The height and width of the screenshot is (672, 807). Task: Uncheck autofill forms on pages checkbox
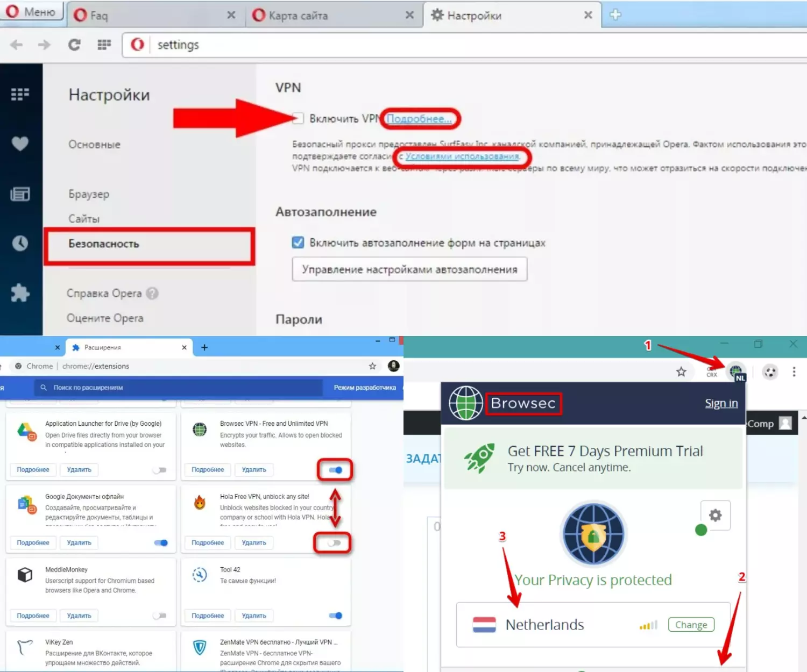pos(298,242)
